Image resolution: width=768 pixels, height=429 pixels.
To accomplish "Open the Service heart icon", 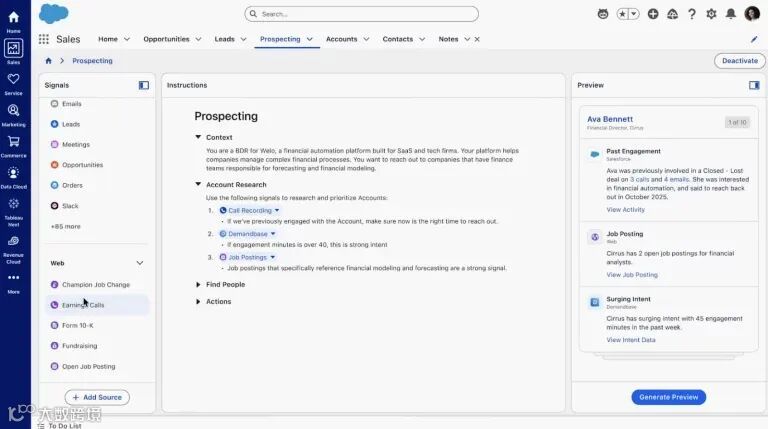I will pos(14,79).
